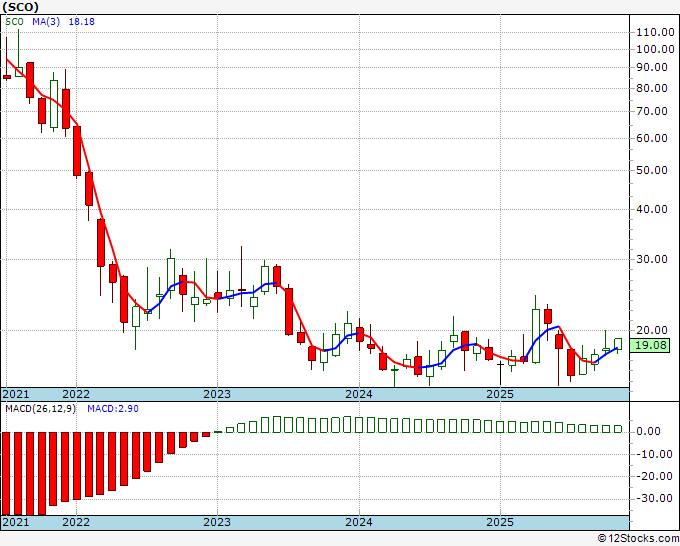Click 2021 on the price chart time axis
Image resolution: width=680 pixels, height=546 pixels.
[16, 394]
